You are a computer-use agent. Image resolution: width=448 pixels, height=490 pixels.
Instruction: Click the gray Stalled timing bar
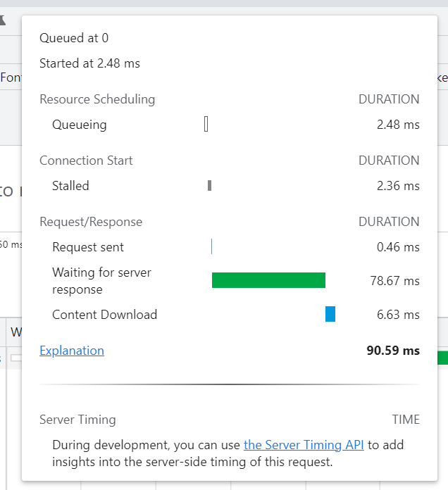[x=210, y=186]
